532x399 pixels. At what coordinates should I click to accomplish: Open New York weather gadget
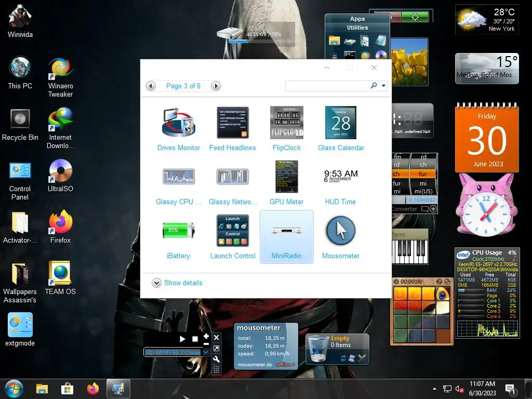487,19
